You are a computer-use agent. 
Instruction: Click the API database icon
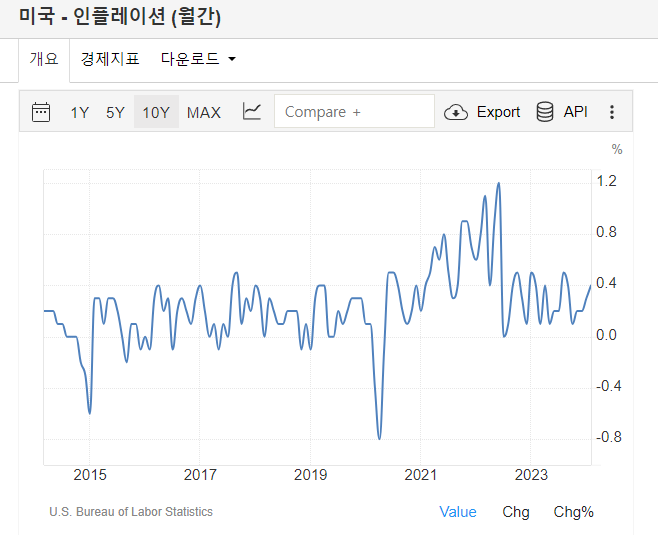[x=545, y=112]
